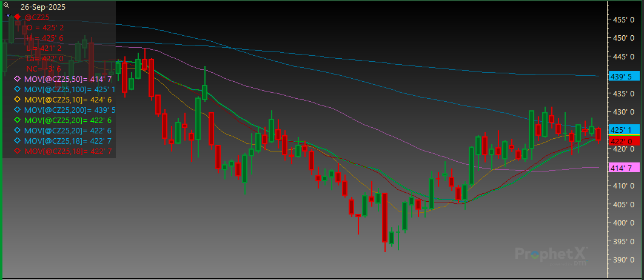Click the magnifier zoom icon in top-left corner
Image resolution: width=644 pixels, height=280 pixels.
(6, 4)
